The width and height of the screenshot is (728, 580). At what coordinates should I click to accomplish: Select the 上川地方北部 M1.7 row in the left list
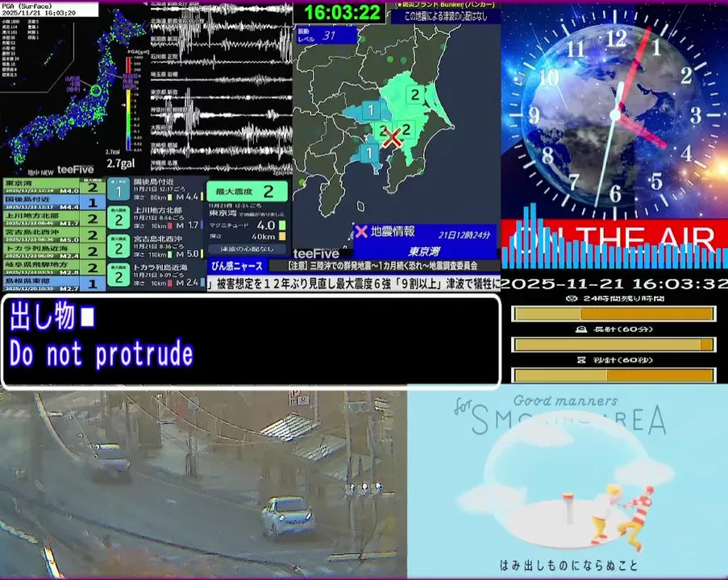click(x=54, y=219)
